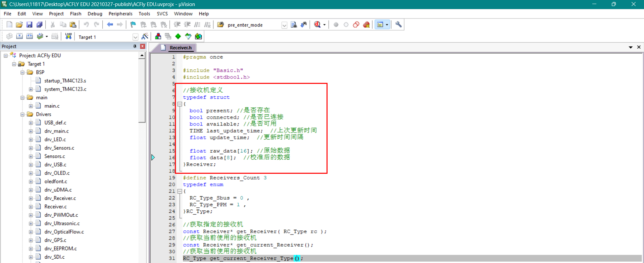Insert or remove a bookmark flag
This screenshot has height=263, width=644.
pyautogui.click(x=133, y=24)
